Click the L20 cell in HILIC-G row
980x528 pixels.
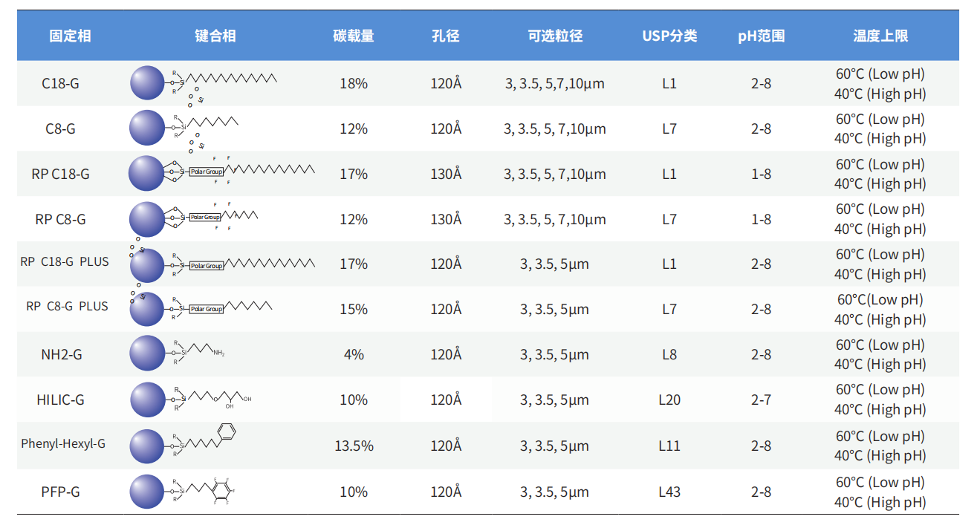[x=669, y=400]
